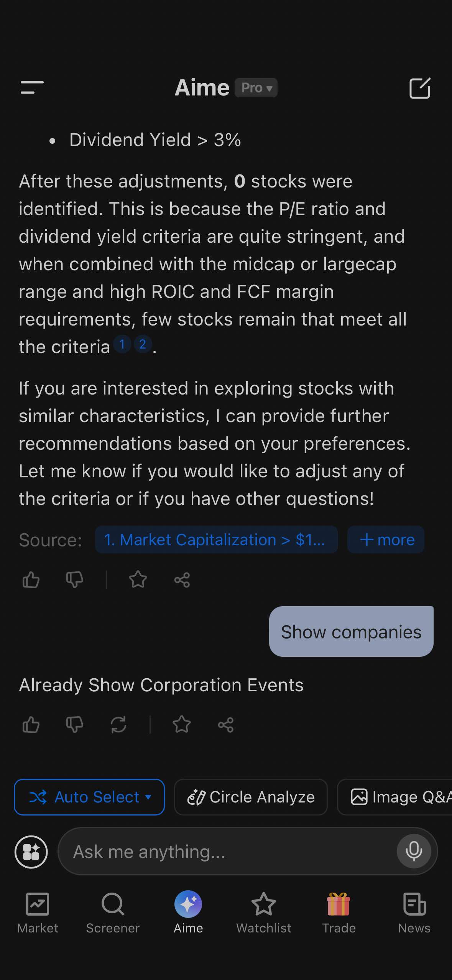Like the stock screening response
Viewport: 452px width, 980px height.
click(31, 579)
